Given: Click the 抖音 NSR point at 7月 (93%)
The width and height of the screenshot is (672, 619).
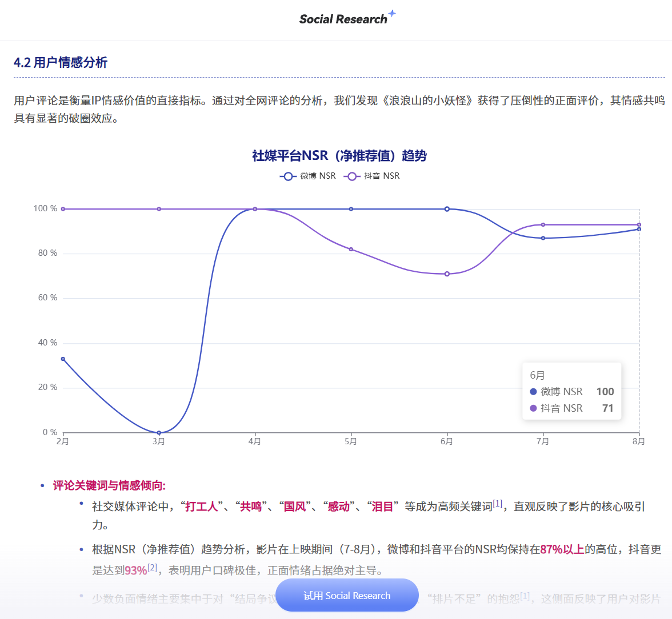Looking at the screenshot, I should [543, 224].
